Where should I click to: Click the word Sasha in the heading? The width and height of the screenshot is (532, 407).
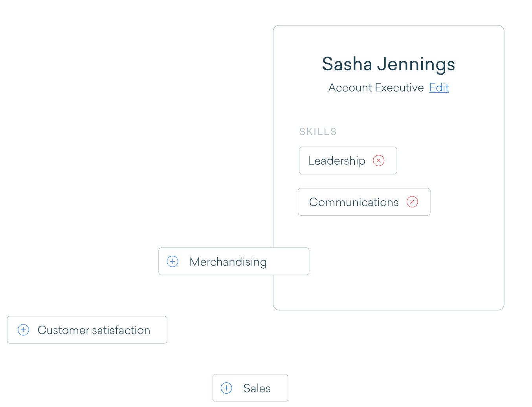coord(347,64)
